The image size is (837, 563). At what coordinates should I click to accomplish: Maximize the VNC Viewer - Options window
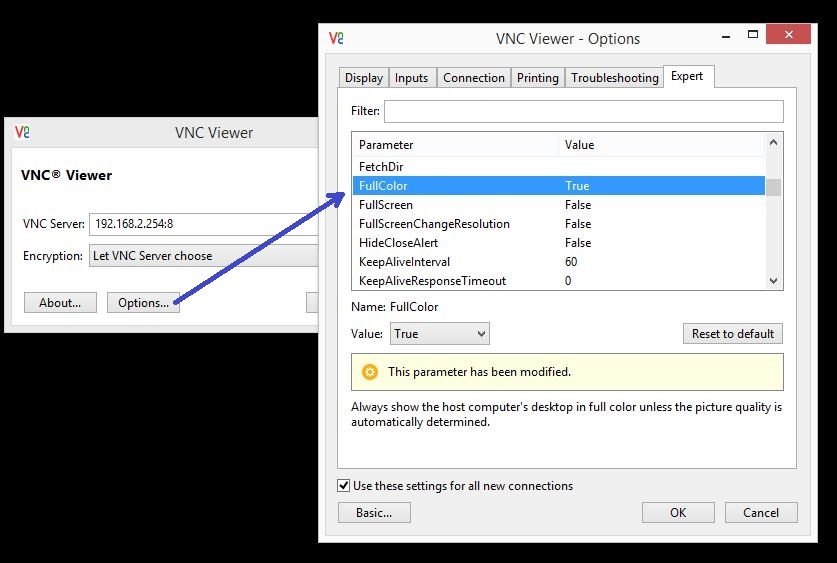pos(753,35)
